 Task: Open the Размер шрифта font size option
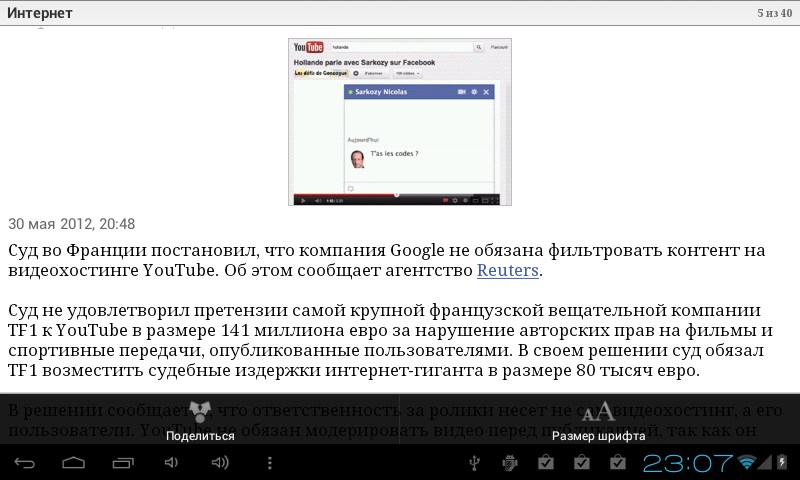(x=599, y=413)
